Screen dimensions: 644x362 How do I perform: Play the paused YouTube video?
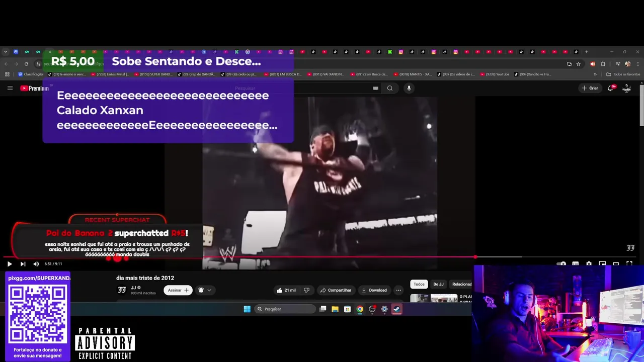(x=10, y=264)
